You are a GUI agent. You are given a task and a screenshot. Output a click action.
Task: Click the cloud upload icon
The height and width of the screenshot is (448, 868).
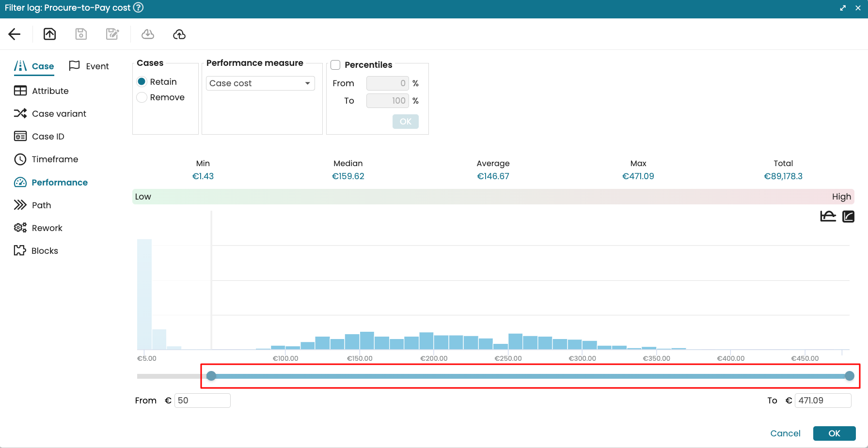coord(179,34)
